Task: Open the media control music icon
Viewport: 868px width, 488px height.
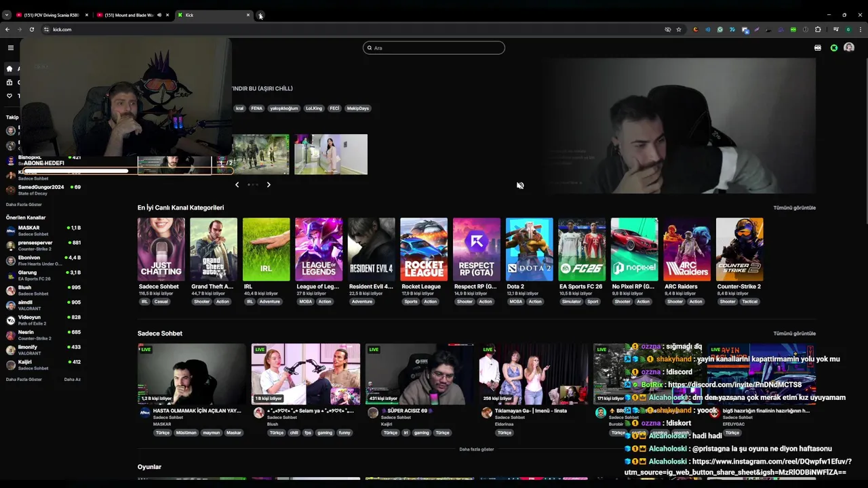Action: tap(836, 29)
